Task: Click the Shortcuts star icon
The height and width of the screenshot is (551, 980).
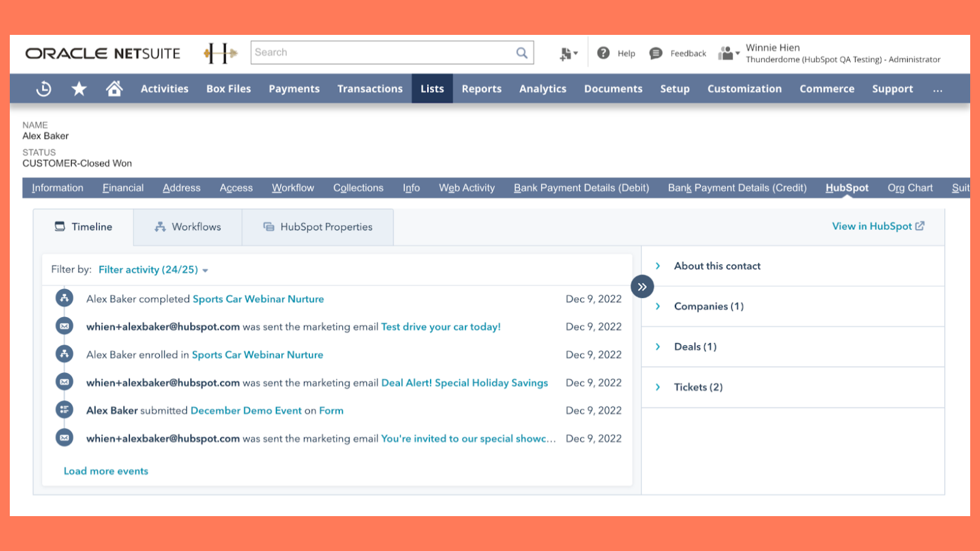Action: [79, 89]
